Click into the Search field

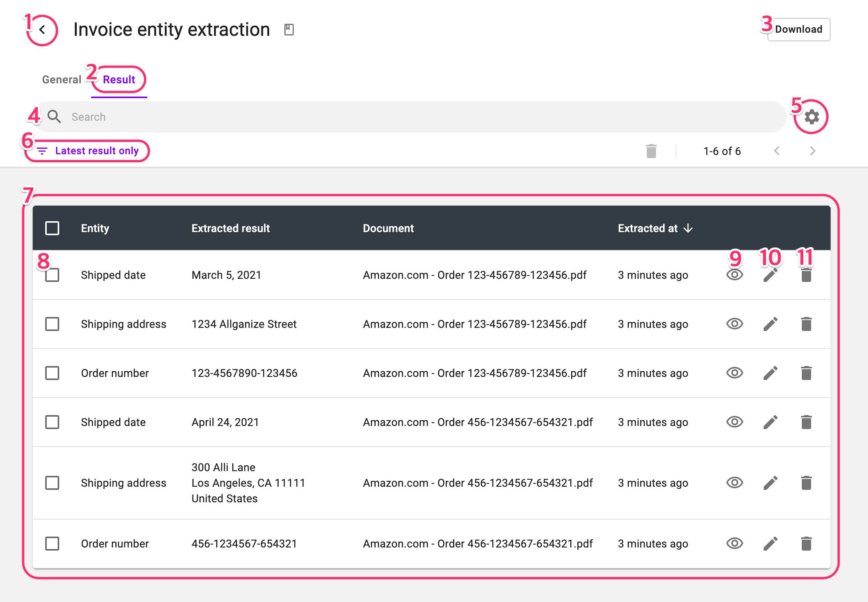click(390, 117)
